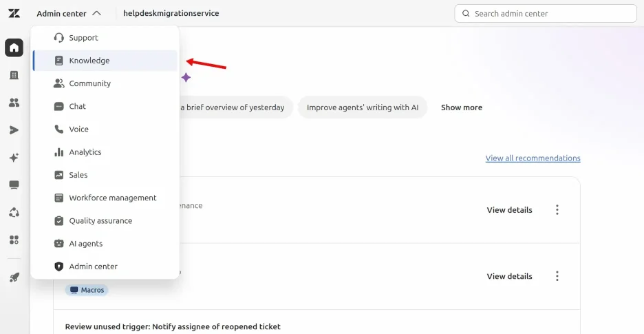The width and height of the screenshot is (644, 334).
Task: Click View details for first recommendation
Action: coord(509,210)
